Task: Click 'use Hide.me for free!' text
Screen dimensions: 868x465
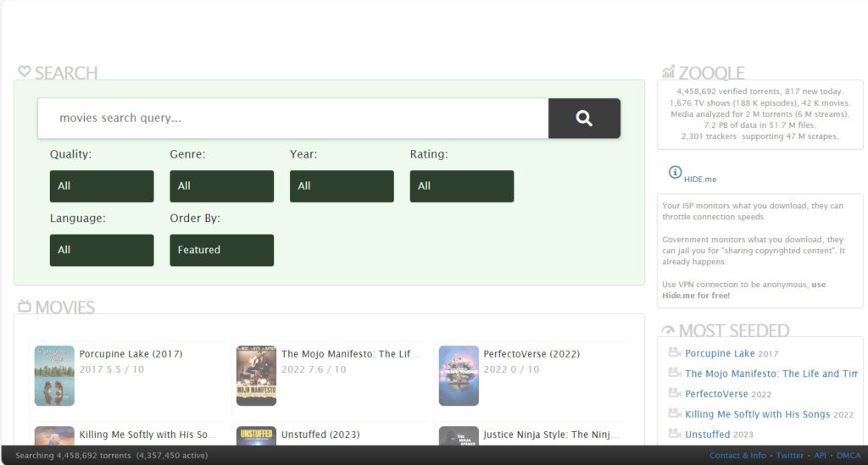Action: coord(744,290)
